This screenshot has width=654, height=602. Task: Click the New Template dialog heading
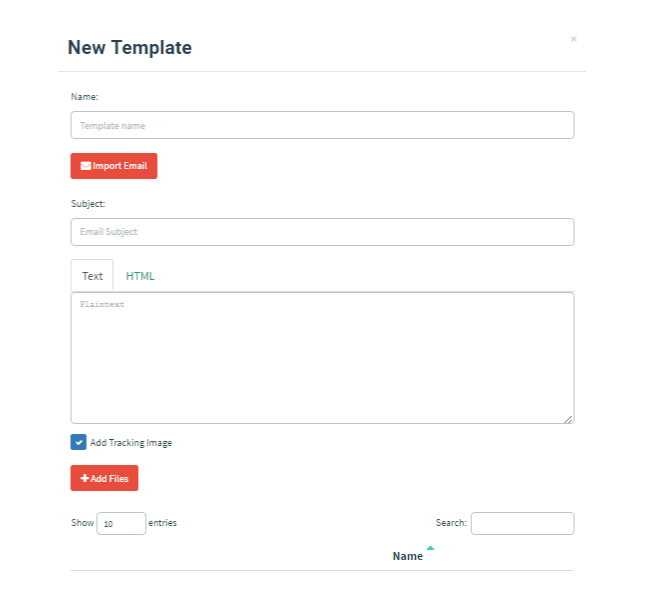(x=129, y=47)
